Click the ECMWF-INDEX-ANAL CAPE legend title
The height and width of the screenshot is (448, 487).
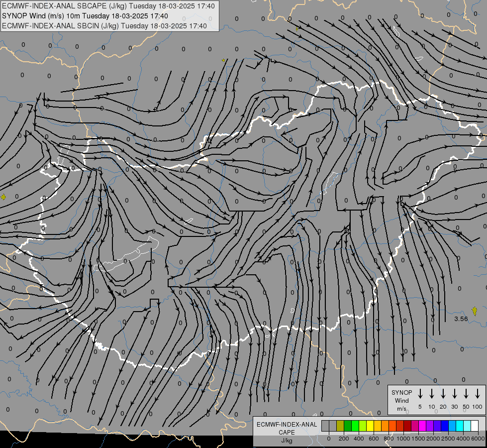click(287, 428)
